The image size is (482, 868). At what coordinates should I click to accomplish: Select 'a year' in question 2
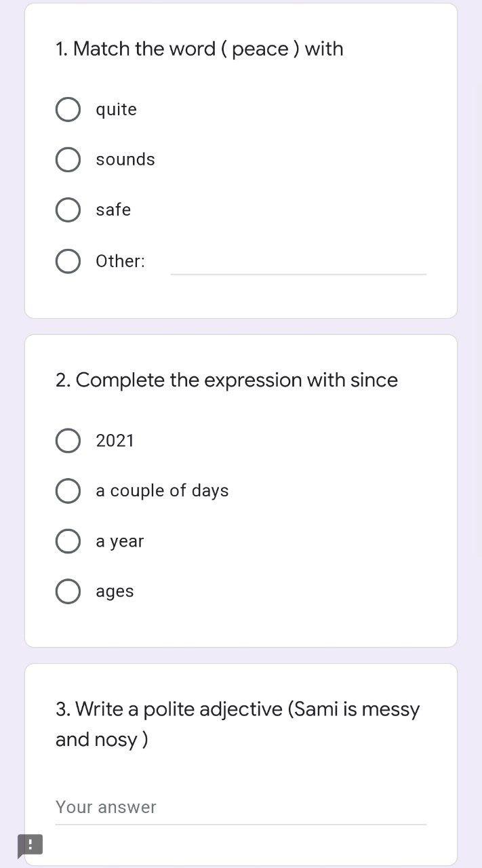click(x=68, y=540)
